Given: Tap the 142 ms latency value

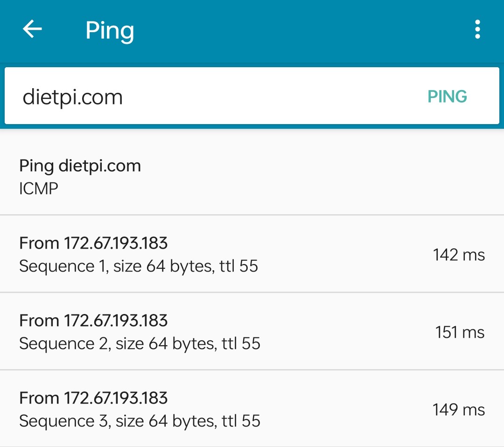Looking at the screenshot, I should coord(459,255).
